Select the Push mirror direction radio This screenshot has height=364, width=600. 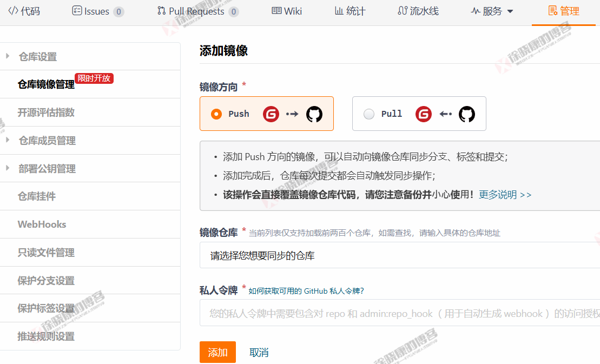point(216,114)
